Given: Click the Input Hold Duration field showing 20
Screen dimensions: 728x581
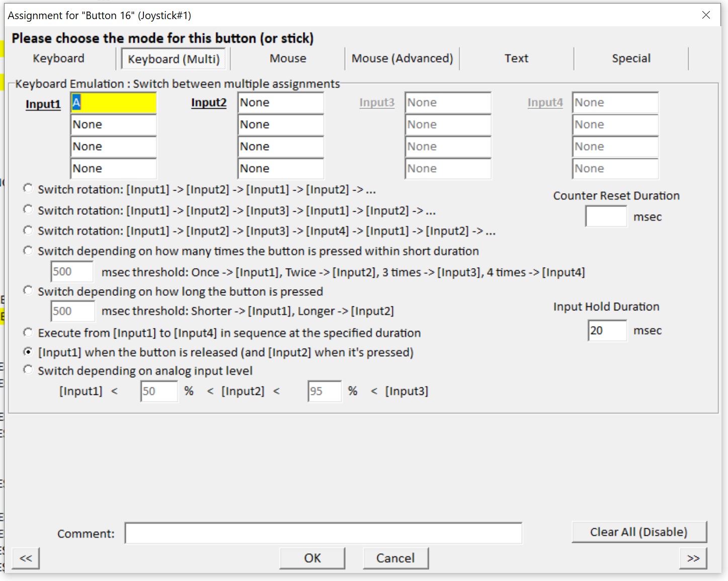Looking at the screenshot, I should tap(607, 330).
